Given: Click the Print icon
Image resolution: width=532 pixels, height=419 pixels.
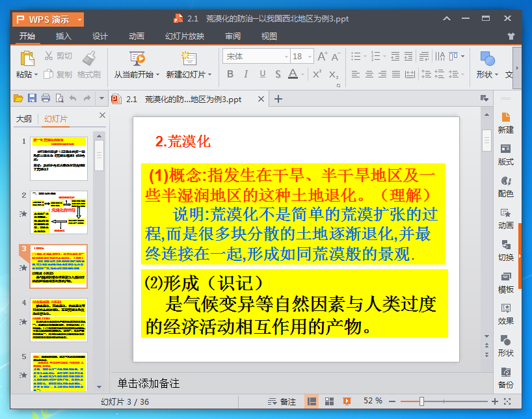Looking at the screenshot, I should click(46, 98).
